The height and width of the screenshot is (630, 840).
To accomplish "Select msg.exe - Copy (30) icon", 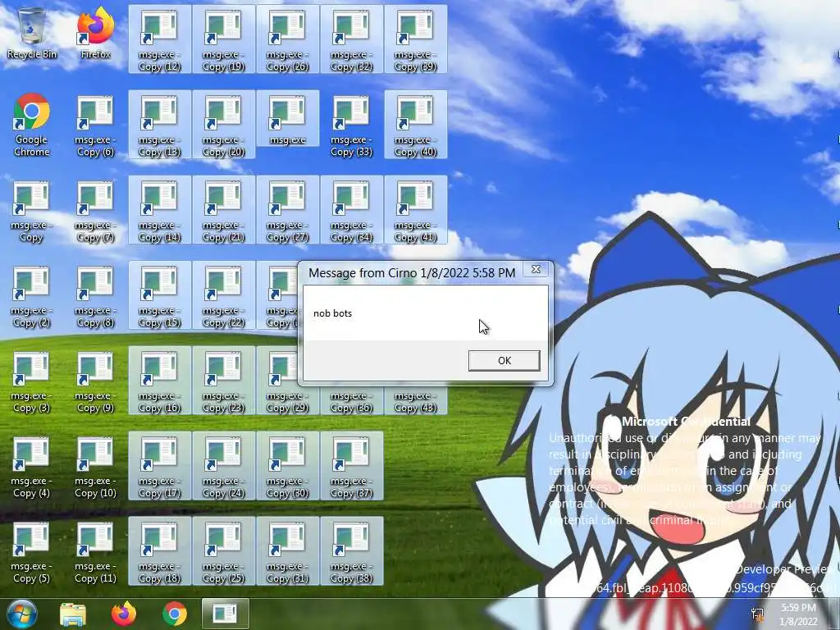I will click(288, 466).
